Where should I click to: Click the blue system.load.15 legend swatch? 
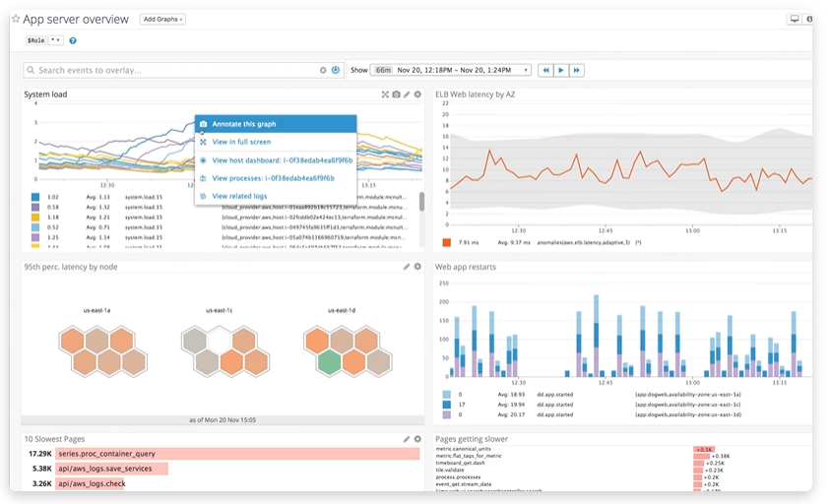click(35, 197)
